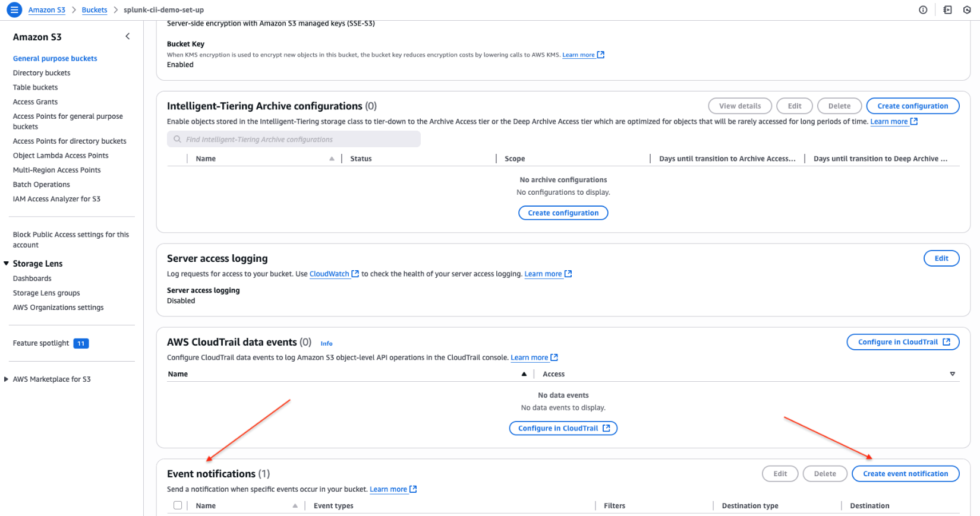Click the info circle icon in header
The height and width of the screenshot is (516, 980).
[x=923, y=10]
